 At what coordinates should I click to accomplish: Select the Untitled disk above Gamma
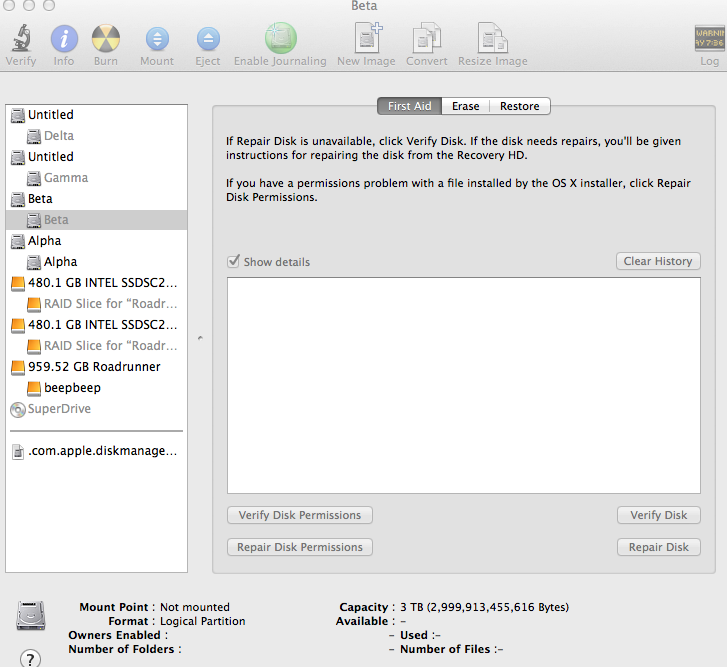click(x=96, y=157)
